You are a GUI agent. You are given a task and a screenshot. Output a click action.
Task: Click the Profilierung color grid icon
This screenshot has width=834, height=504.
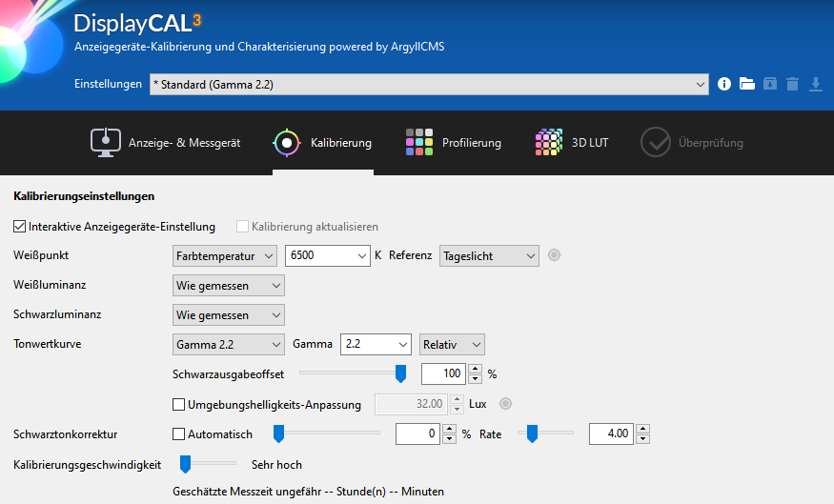point(419,143)
